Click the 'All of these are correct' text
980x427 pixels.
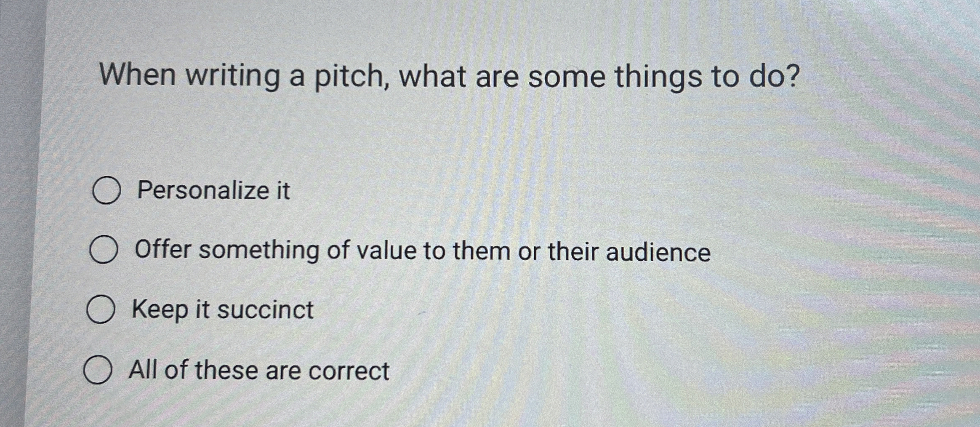259,371
